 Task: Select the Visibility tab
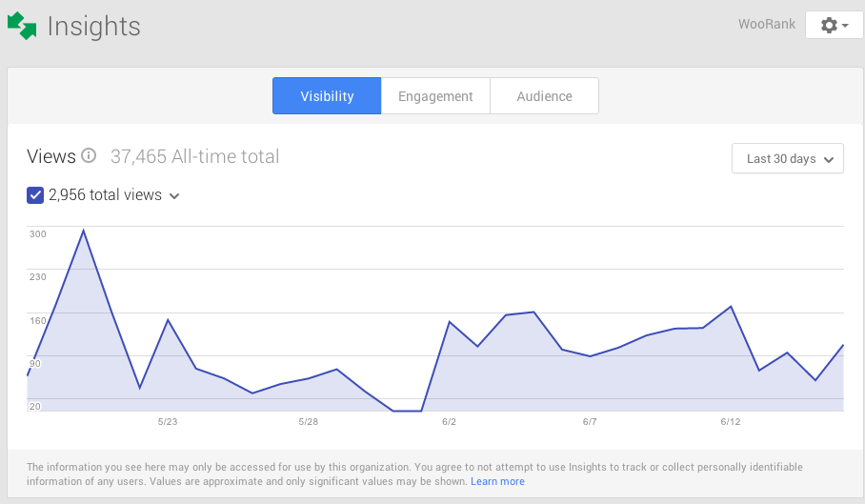click(x=327, y=96)
